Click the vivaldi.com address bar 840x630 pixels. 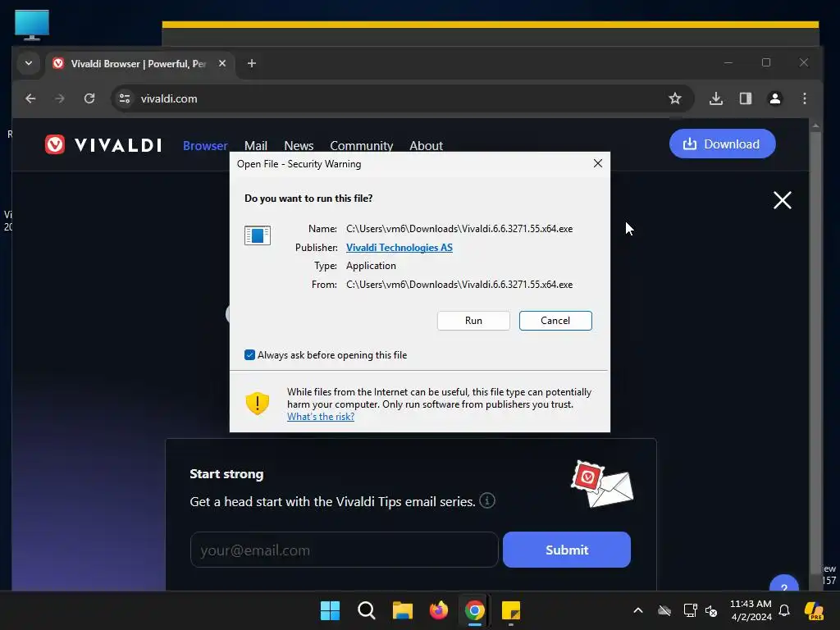pyautogui.click(x=402, y=98)
